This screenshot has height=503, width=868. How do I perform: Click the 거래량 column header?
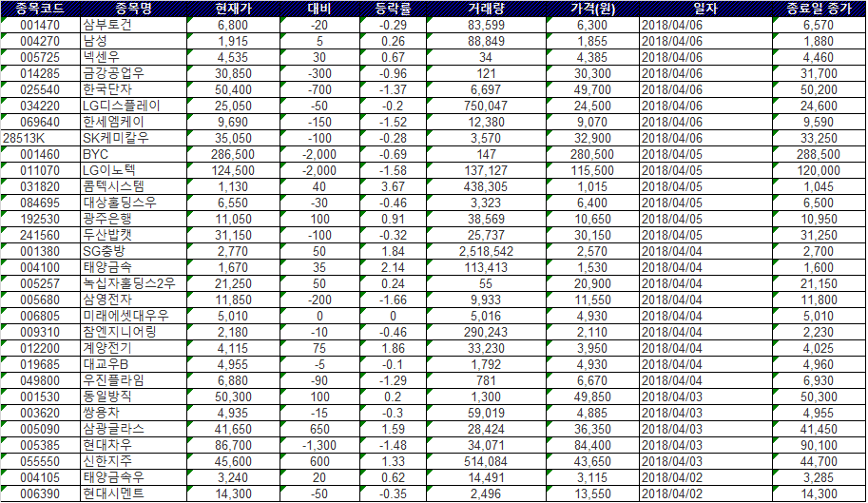tap(486, 9)
